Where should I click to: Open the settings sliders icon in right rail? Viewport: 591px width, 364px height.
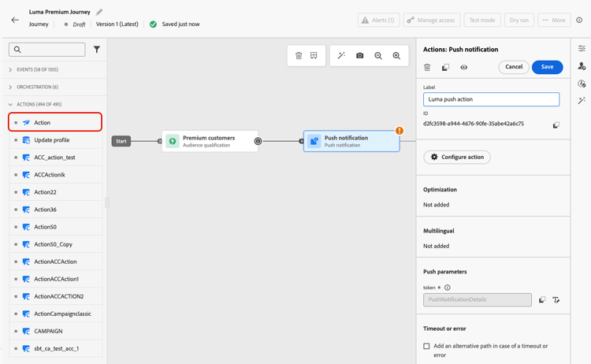coord(582,48)
